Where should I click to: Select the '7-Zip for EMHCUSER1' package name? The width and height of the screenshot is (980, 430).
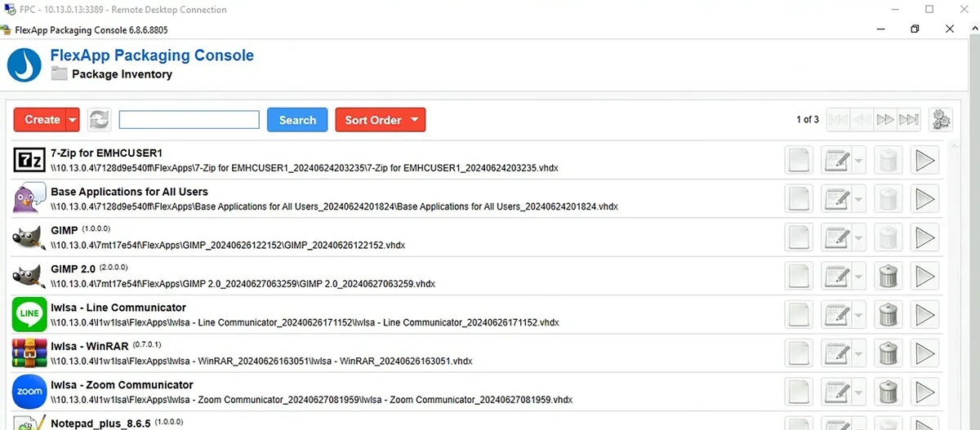pyautogui.click(x=107, y=153)
